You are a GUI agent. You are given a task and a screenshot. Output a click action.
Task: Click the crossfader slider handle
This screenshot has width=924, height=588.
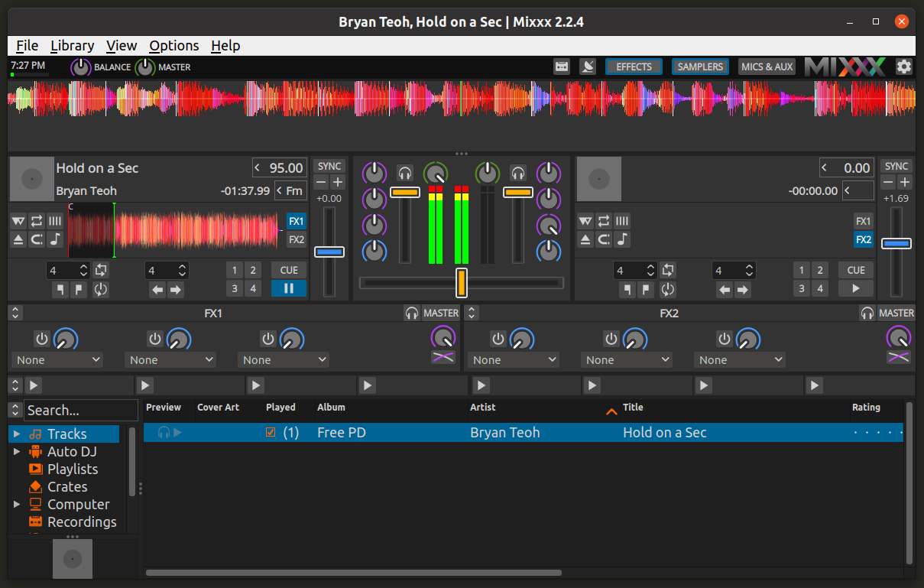(x=462, y=282)
